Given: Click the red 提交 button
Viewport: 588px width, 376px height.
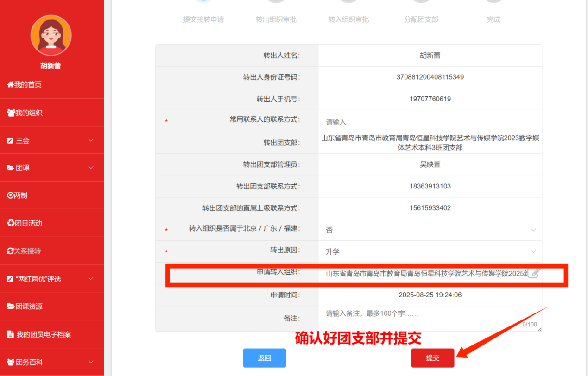Looking at the screenshot, I should [432, 358].
